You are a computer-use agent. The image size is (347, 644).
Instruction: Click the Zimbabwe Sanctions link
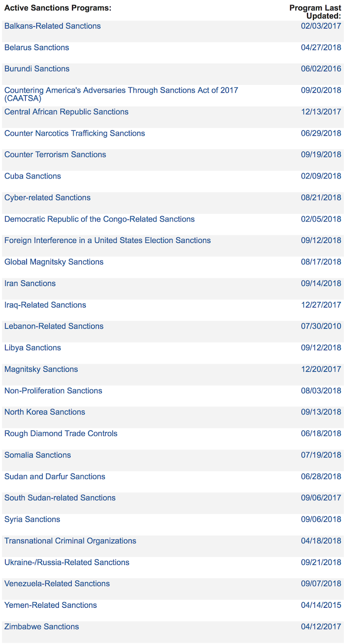tap(42, 627)
